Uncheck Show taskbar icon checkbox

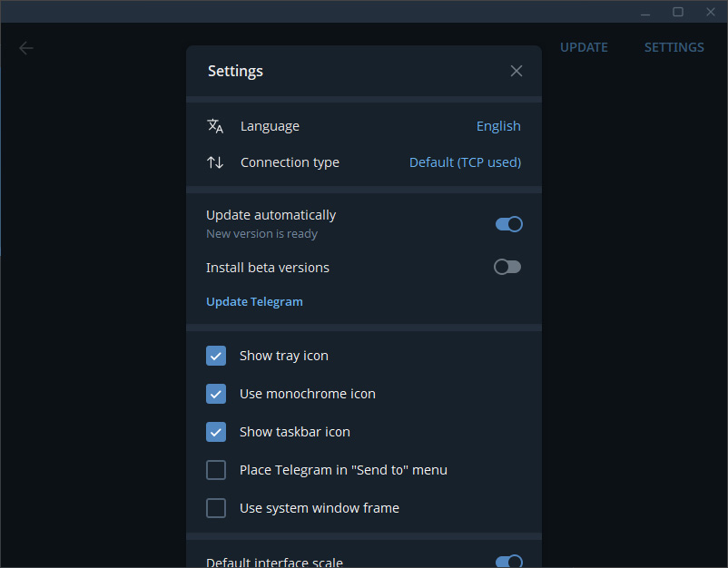pos(216,432)
